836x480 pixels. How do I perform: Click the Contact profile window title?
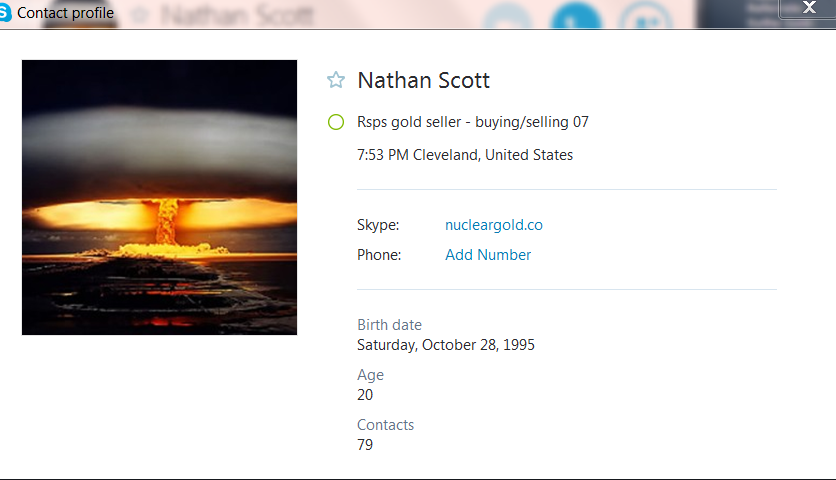(65, 13)
